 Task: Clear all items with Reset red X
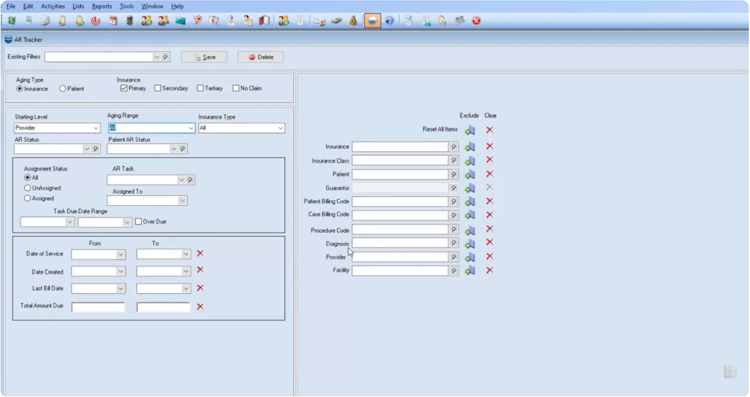coord(489,130)
